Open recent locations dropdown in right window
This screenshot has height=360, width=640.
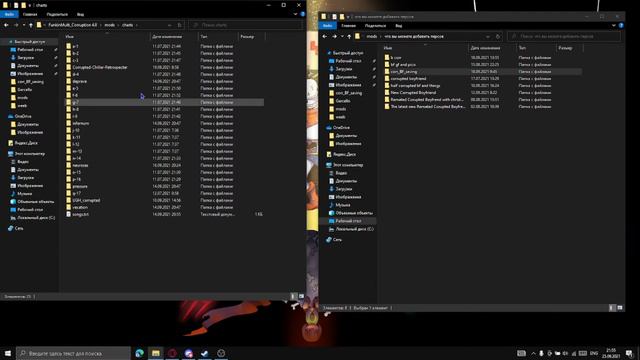coord(342,36)
